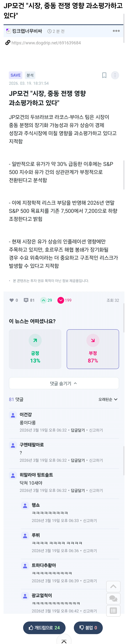Open the dogdrip.net source link

46,43
